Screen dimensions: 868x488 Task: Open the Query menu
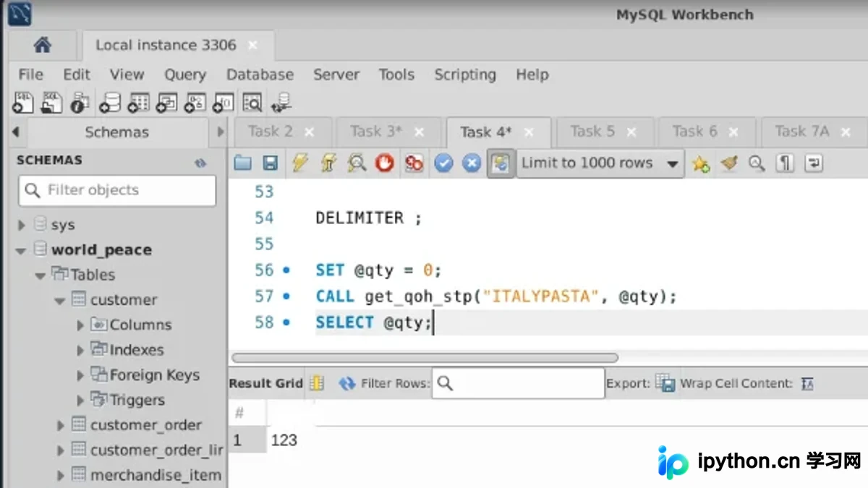point(185,74)
